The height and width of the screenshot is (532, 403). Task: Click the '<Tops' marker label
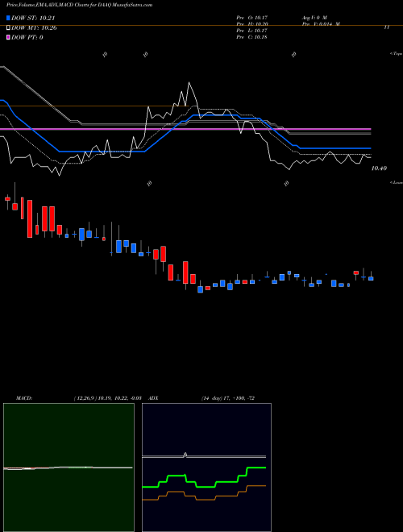pos(397,54)
